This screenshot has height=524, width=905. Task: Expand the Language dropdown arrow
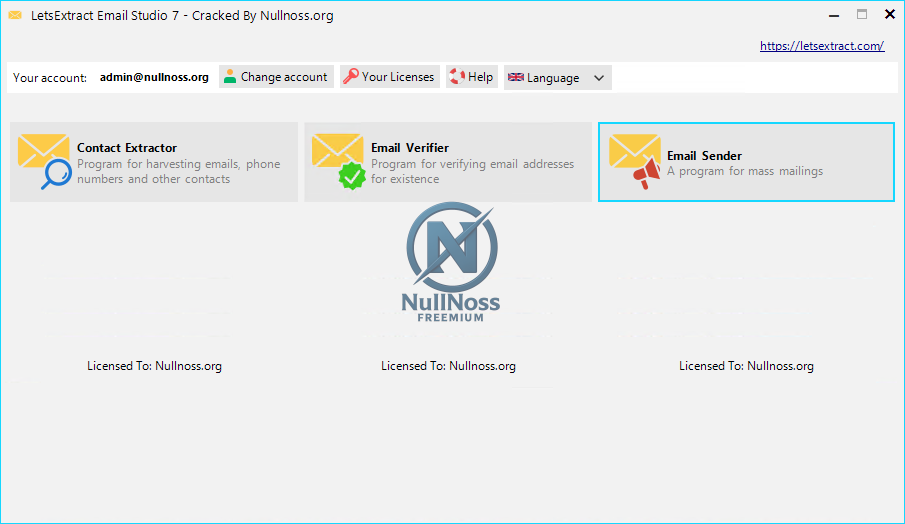click(599, 78)
